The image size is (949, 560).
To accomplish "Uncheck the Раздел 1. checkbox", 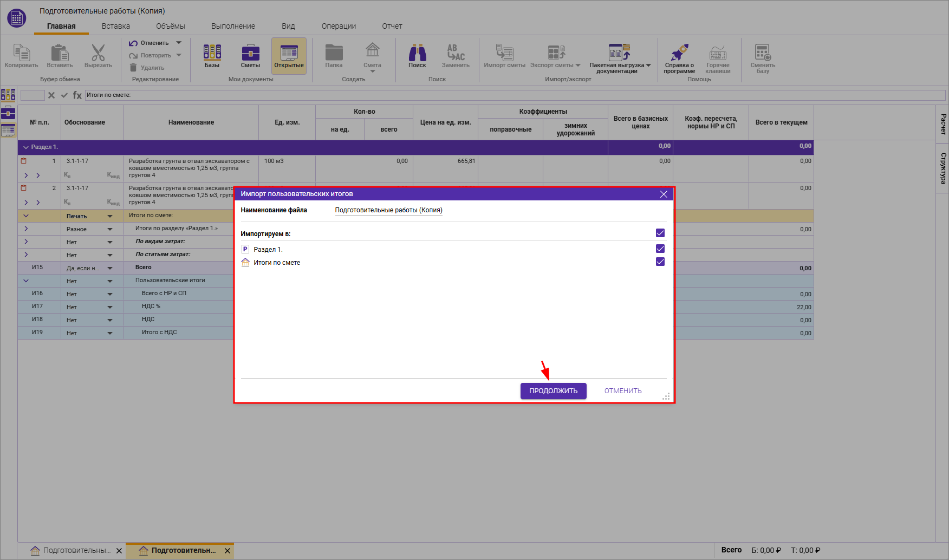I will pyautogui.click(x=660, y=249).
